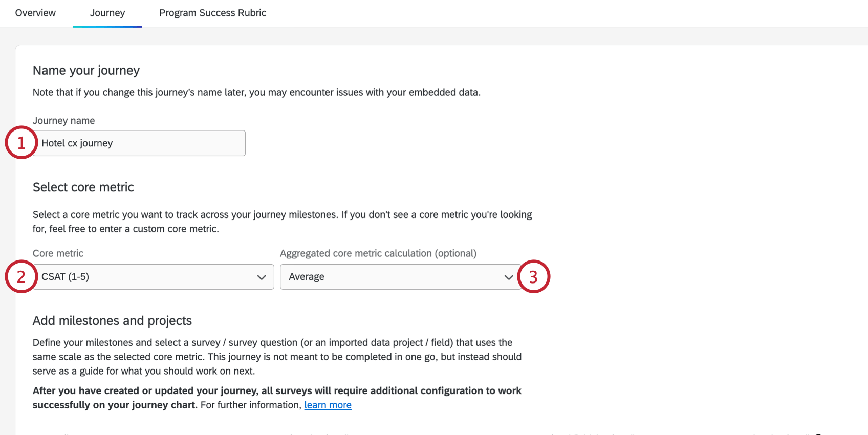Click the Add milestones and projects heading
The width and height of the screenshot is (868, 435).
112,321
